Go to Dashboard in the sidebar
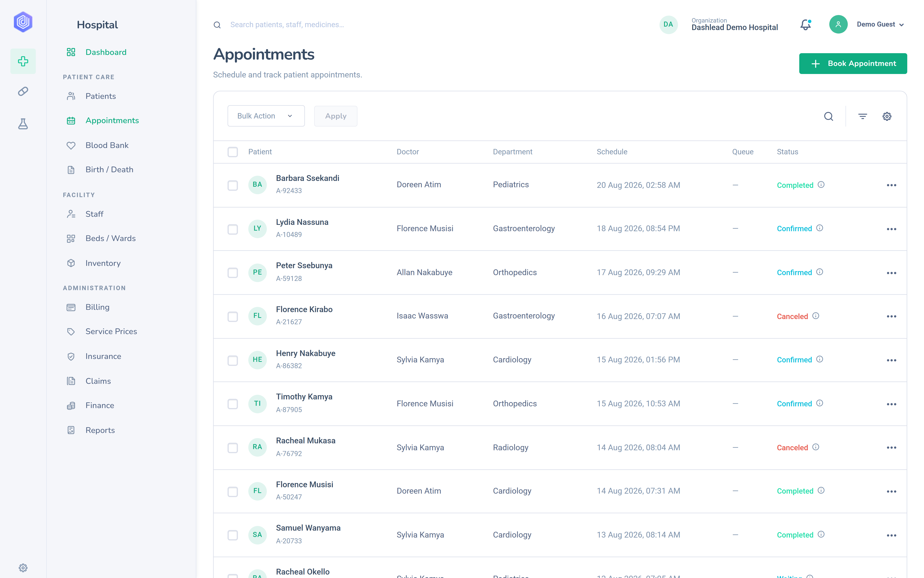Screen dimensions: 924x578 [x=106, y=52]
